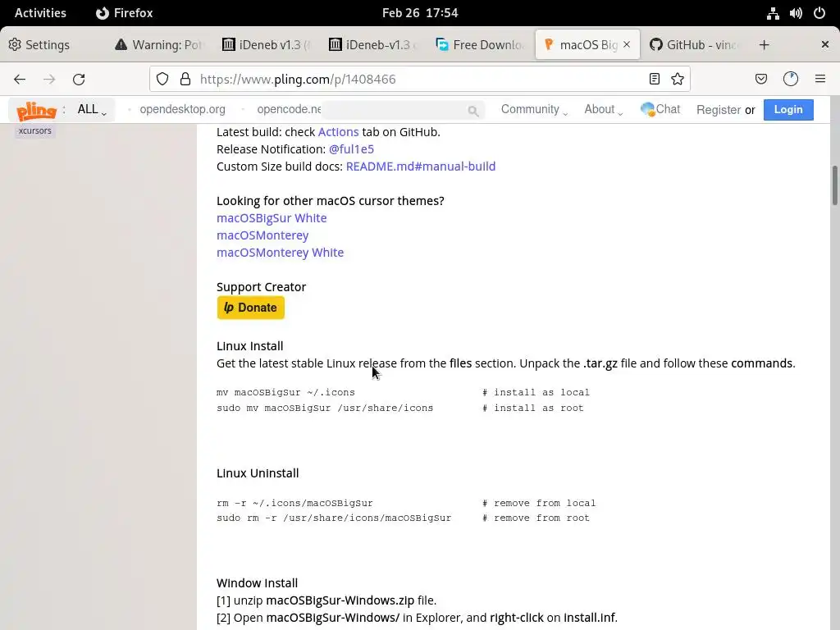The width and height of the screenshot is (840, 630).
Task: Open README.md#manual-build link
Action: point(421,166)
